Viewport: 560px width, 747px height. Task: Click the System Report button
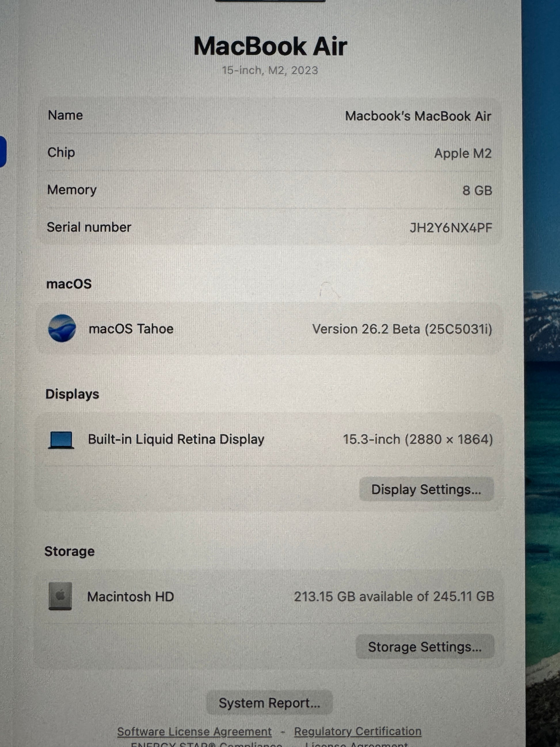coord(269,703)
